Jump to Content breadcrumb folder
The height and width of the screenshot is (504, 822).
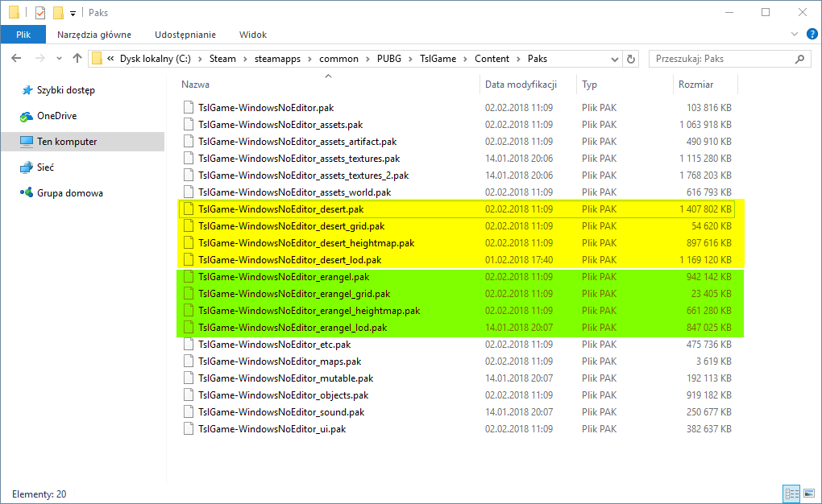pyautogui.click(x=492, y=59)
